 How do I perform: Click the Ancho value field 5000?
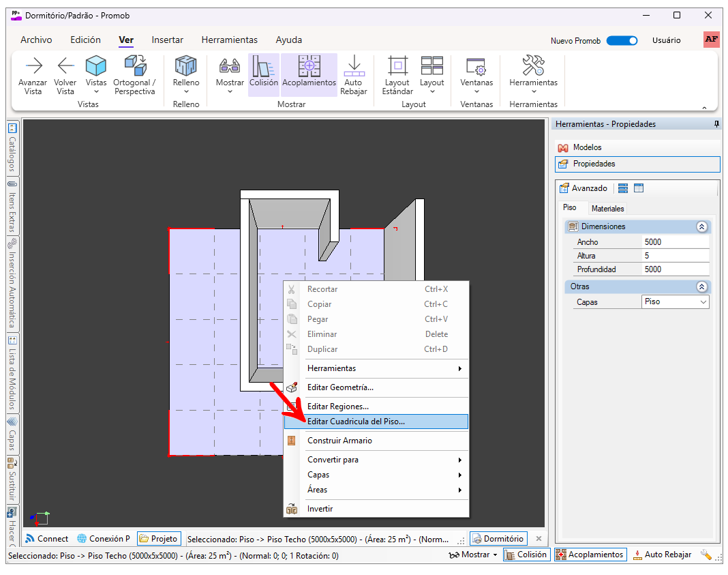675,242
